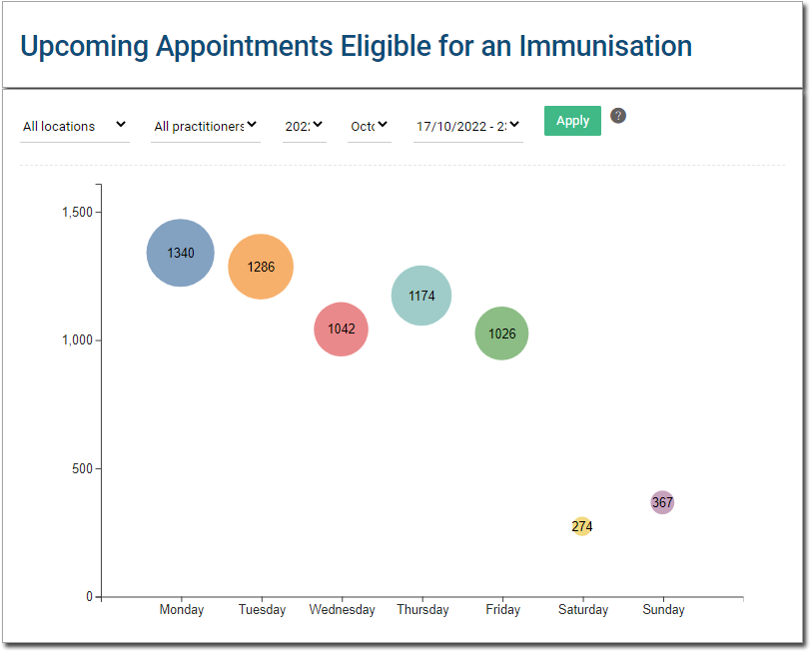
Task: Click the Monday bubble showing 1340
Action: (x=181, y=253)
